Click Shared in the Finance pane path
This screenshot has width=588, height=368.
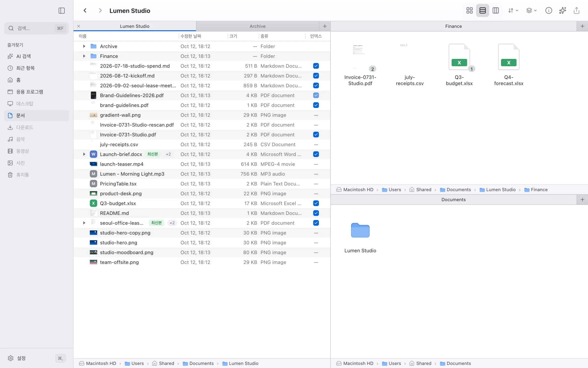[420, 190]
